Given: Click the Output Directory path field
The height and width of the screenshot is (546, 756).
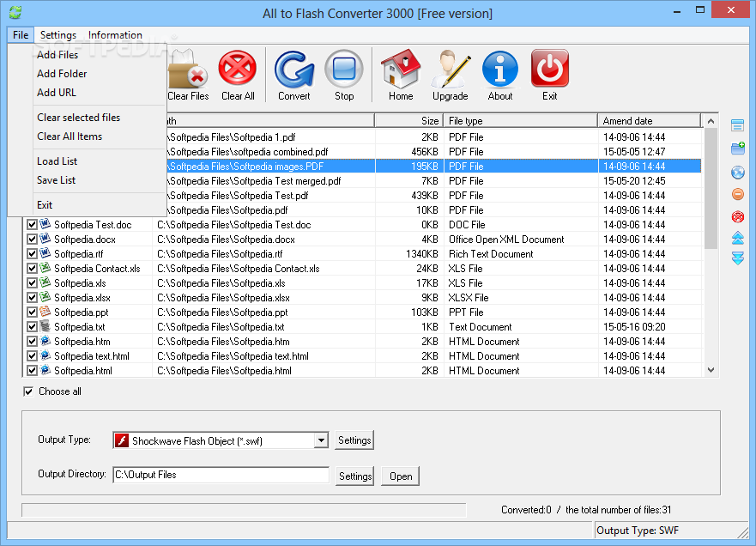Looking at the screenshot, I should [x=221, y=475].
